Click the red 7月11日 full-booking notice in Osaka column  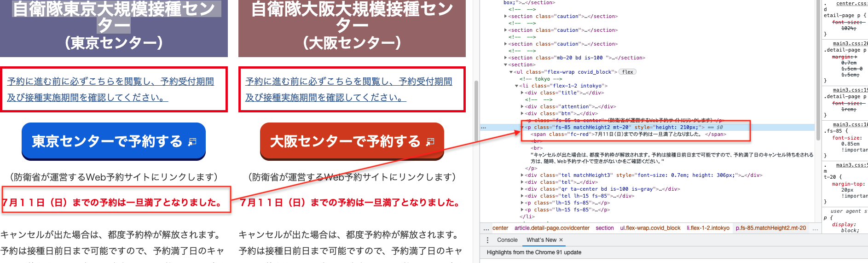pyautogui.click(x=350, y=203)
